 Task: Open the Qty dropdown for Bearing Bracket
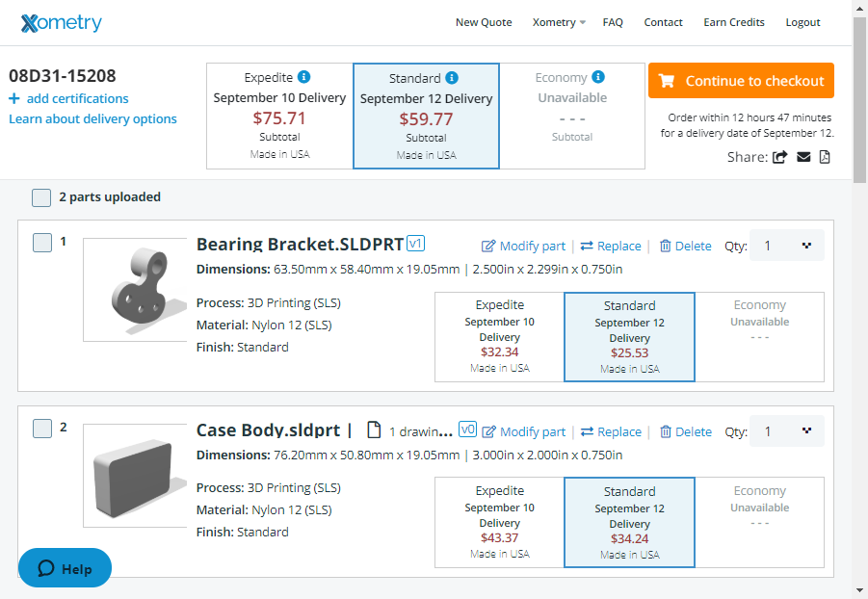click(x=787, y=246)
